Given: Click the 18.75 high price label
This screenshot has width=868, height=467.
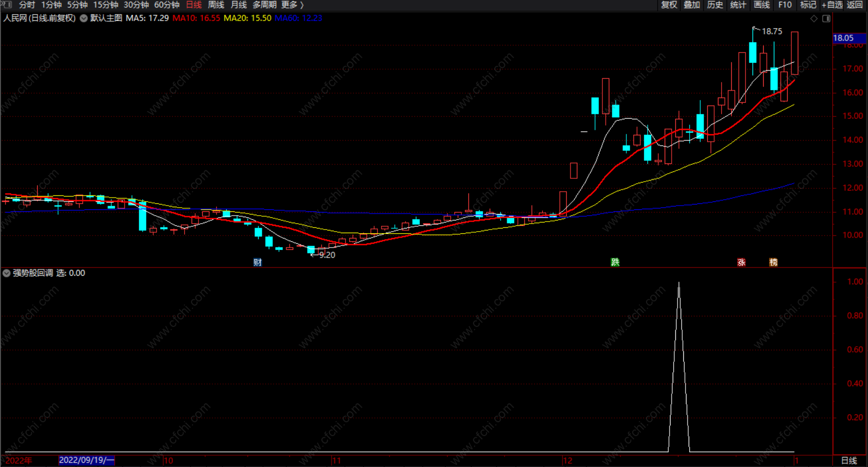Looking at the screenshot, I should (772, 31).
